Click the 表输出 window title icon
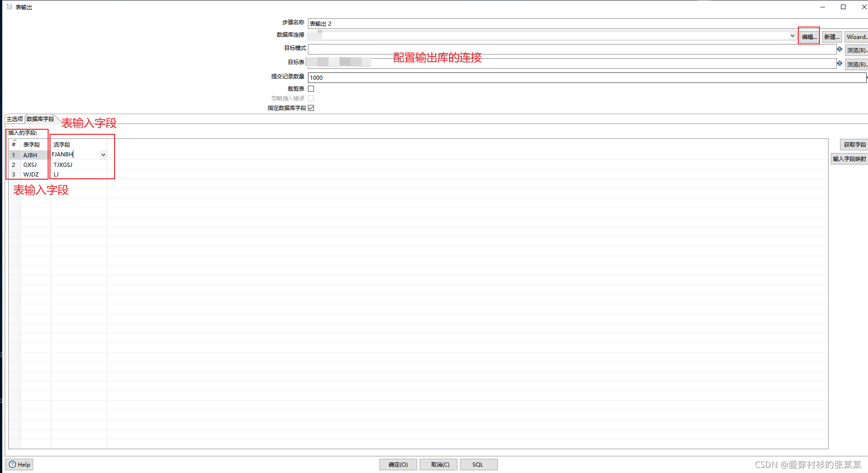The height and width of the screenshot is (473, 868). click(x=9, y=7)
